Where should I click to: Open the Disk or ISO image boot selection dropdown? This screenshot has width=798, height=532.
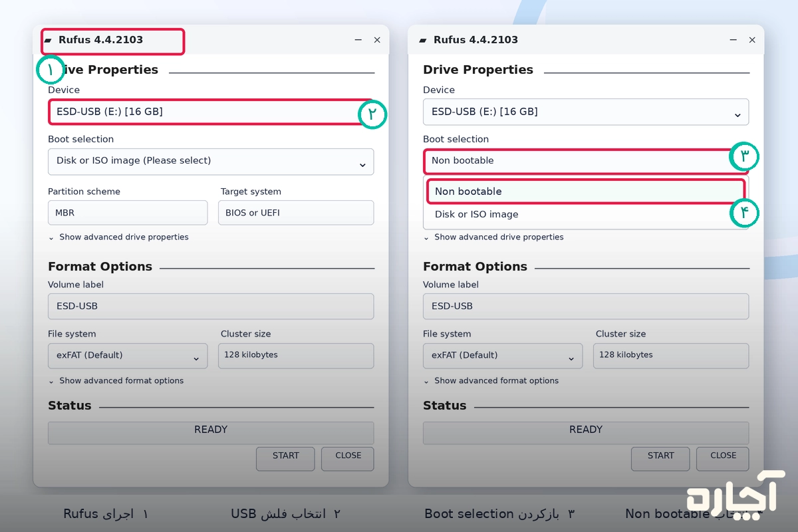211,161
